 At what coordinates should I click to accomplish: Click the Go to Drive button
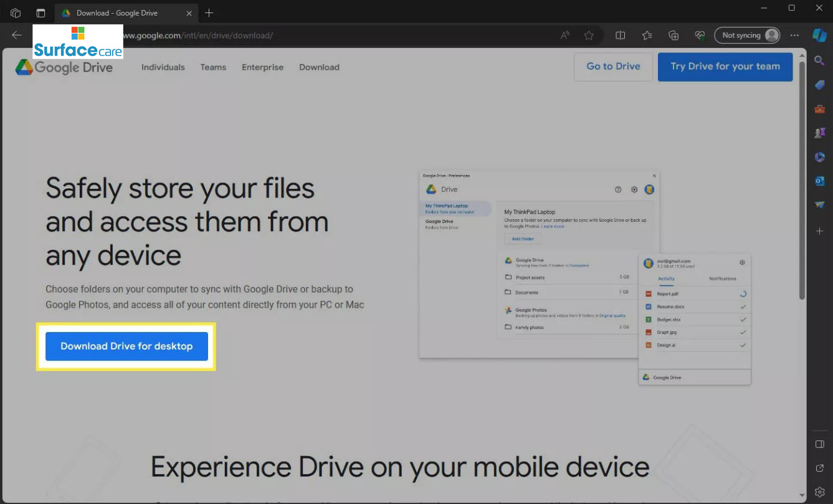613,67
